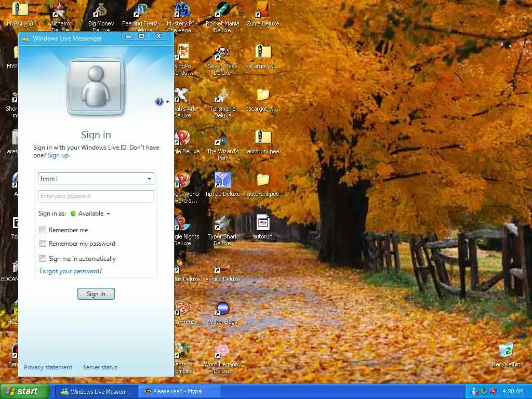The height and width of the screenshot is (399, 532).
Task: Click the red security shield tray icon
Action: [x=494, y=391]
